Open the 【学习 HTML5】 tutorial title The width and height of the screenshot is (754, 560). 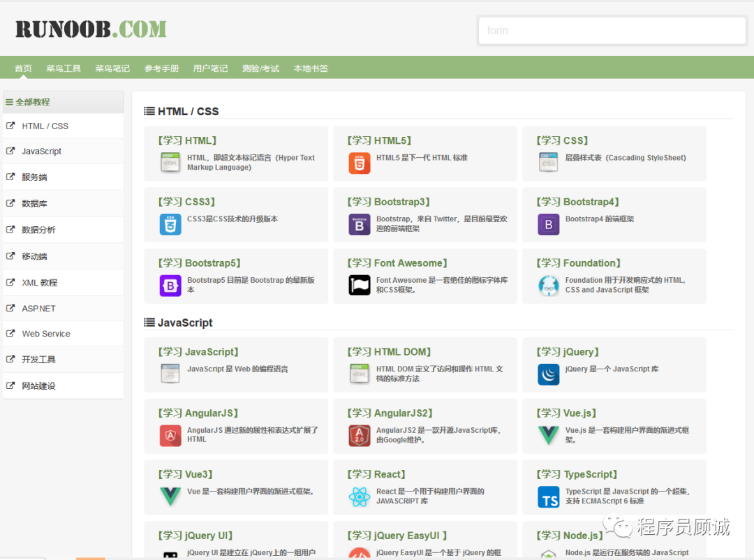pos(379,140)
